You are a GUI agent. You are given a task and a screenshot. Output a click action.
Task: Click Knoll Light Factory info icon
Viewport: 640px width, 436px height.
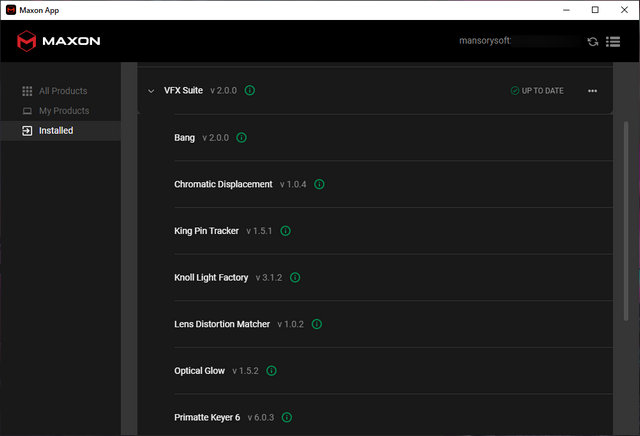(295, 278)
